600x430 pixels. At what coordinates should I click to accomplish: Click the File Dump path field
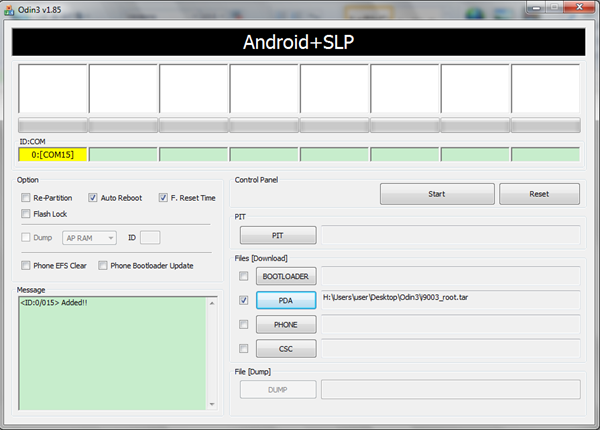click(451, 389)
